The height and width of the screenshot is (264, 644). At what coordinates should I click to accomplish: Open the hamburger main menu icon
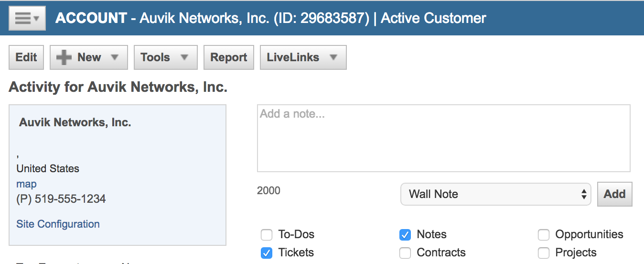[23, 18]
